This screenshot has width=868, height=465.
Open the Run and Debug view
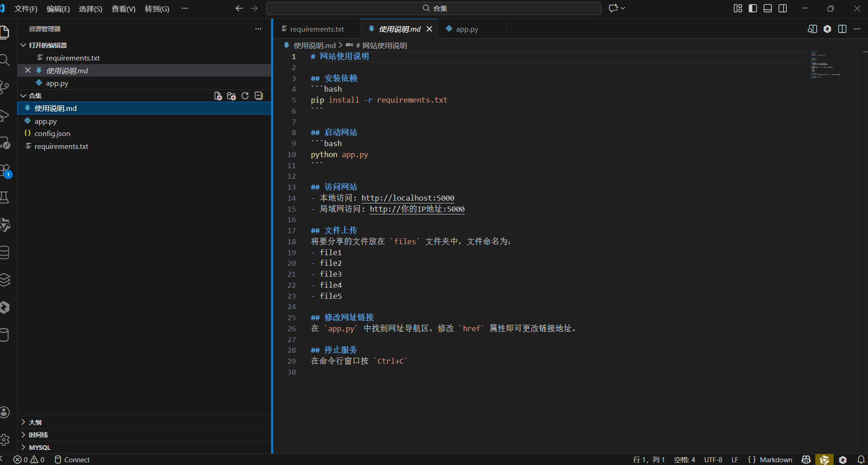5,115
